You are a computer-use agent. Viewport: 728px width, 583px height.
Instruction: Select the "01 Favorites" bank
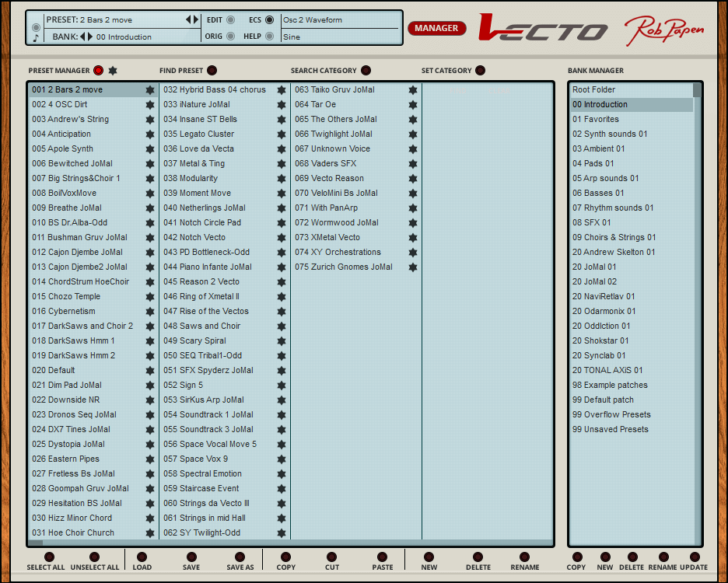tap(614, 119)
